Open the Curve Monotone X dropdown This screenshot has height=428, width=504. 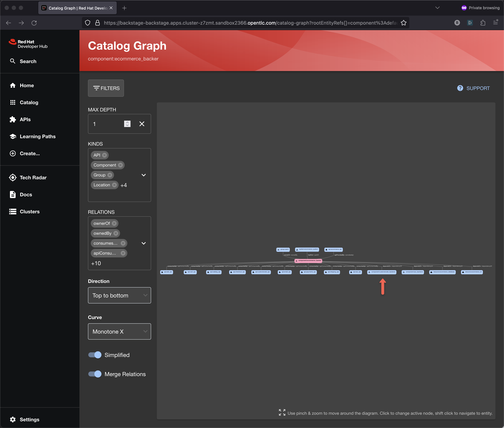pyautogui.click(x=119, y=331)
